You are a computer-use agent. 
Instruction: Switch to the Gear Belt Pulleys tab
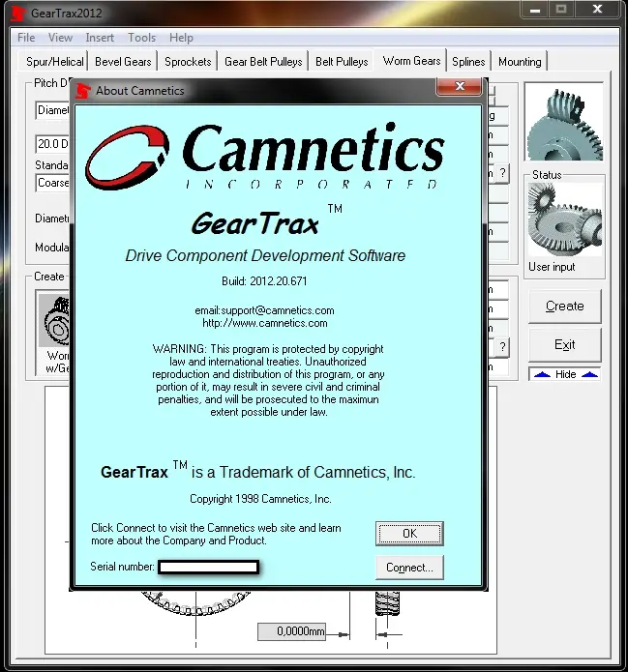(263, 62)
